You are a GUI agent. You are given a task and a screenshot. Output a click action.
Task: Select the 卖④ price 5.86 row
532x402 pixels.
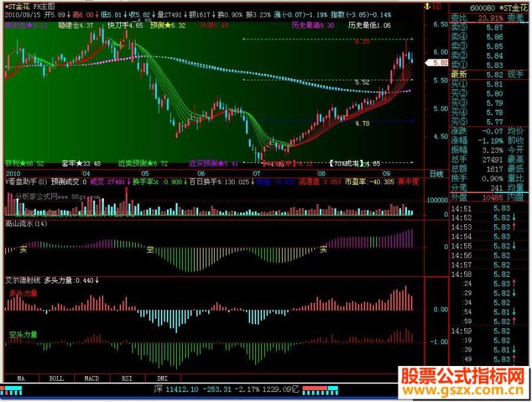490,37
